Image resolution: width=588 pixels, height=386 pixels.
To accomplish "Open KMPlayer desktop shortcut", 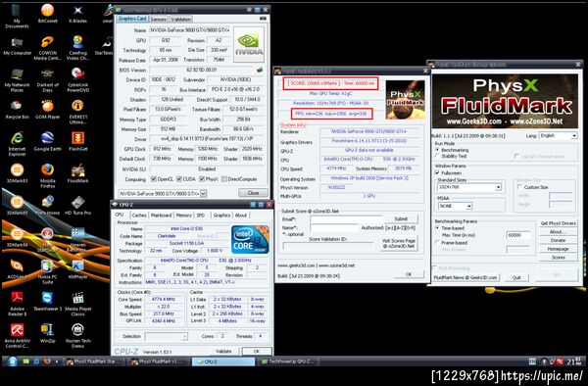I will (x=77, y=269).
